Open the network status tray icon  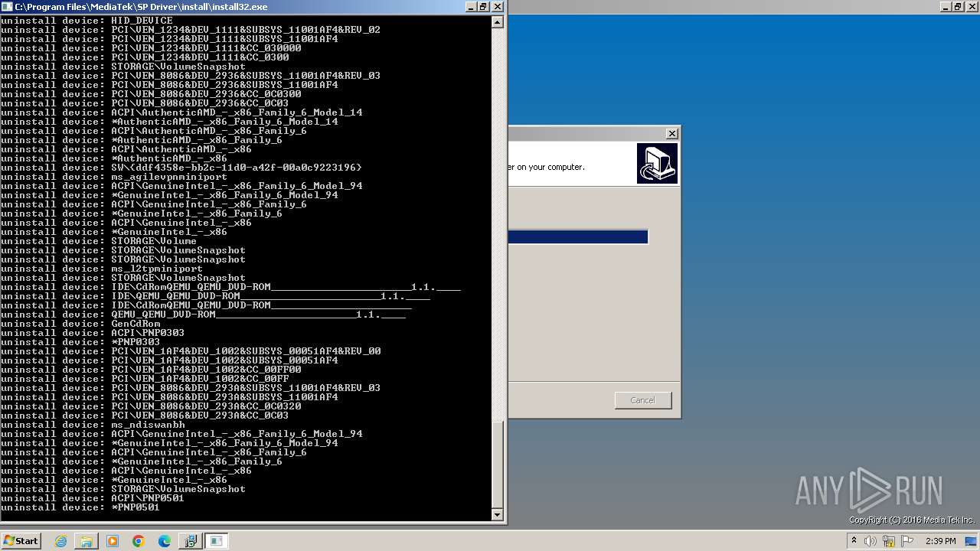pos(889,541)
